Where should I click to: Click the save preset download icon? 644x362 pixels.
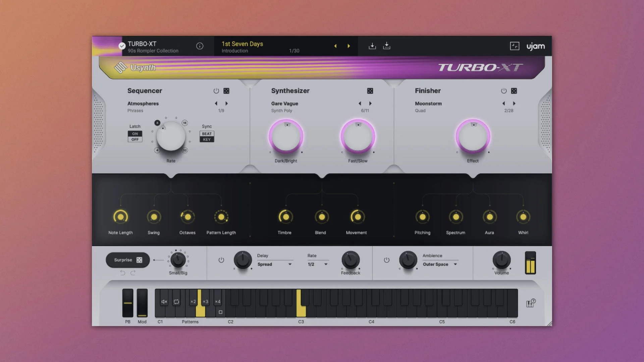pyautogui.click(x=372, y=46)
